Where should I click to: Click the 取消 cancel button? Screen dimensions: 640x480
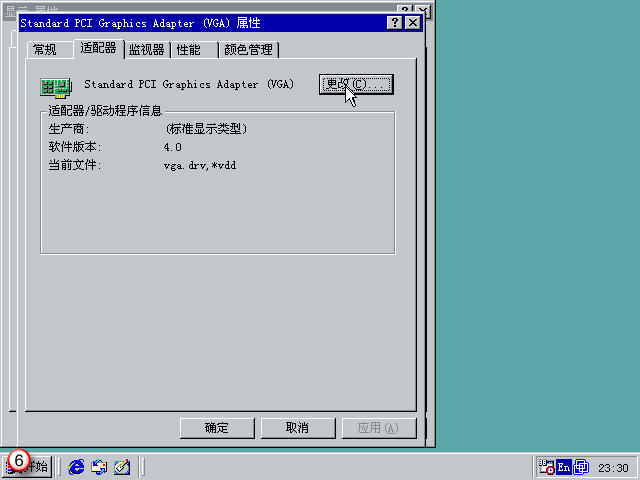[298, 428]
